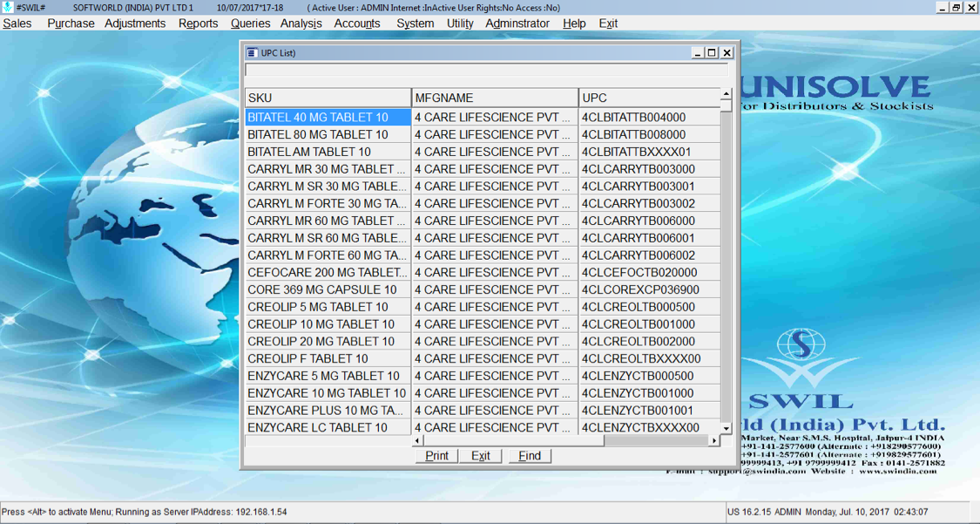Click the UPC column header

650,98
